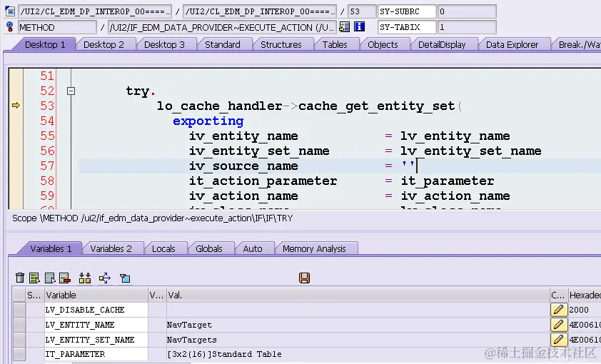The height and width of the screenshot is (364, 601).
Task: Click the yellow current-line arrow at line 53
Action: pyautogui.click(x=16, y=105)
